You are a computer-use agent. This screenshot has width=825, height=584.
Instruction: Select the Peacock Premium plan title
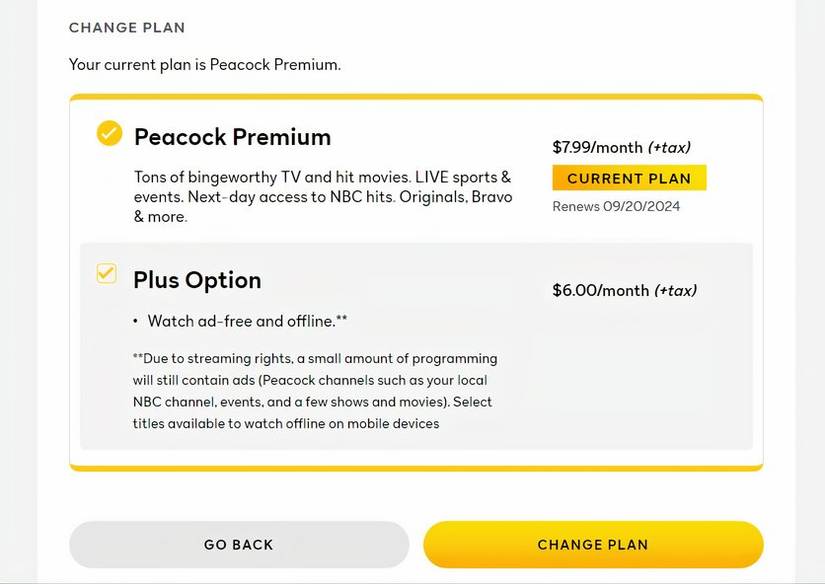232,137
